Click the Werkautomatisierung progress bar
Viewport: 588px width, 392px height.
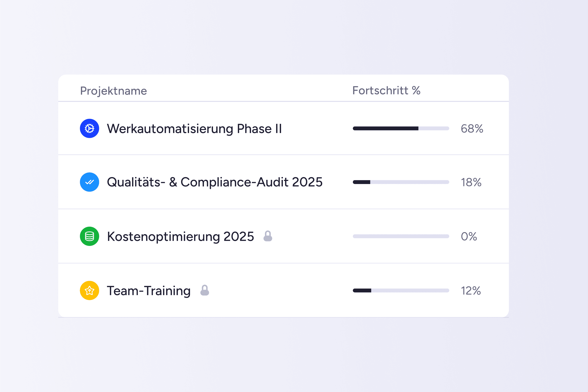pyautogui.click(x=401, y=128)
